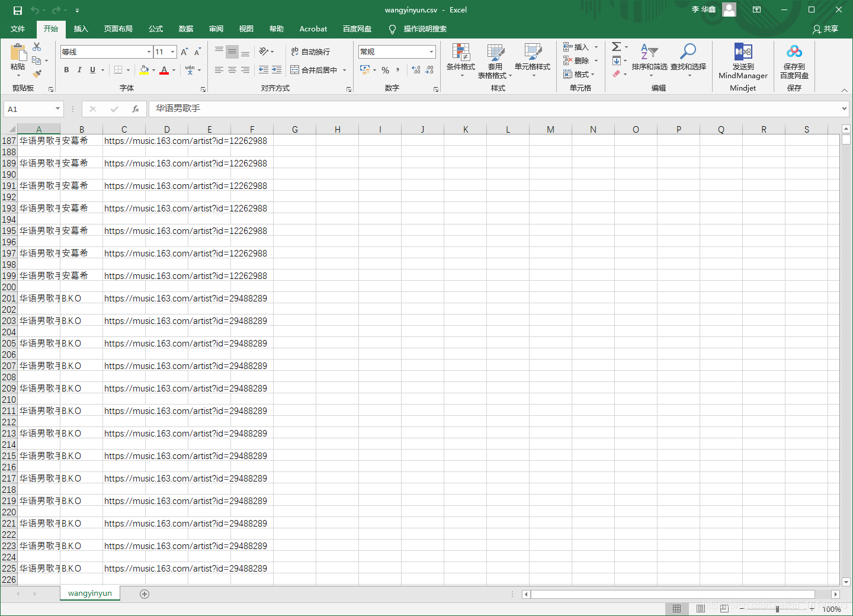Image resolution: width=853 pixels, height=616 pixels.
Task: Open fill color dropdown arrow
Action: tap(153, 70)
